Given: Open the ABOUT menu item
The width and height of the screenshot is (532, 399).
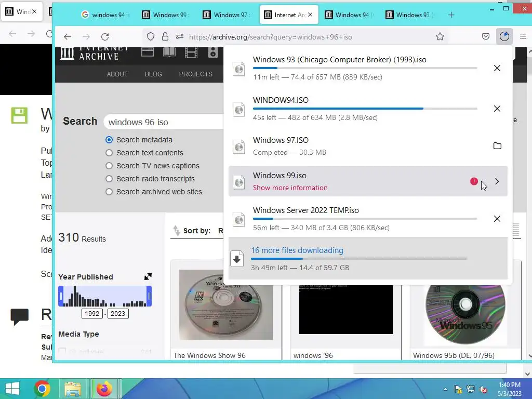Looking at the screenshot, I should [117, 74].
